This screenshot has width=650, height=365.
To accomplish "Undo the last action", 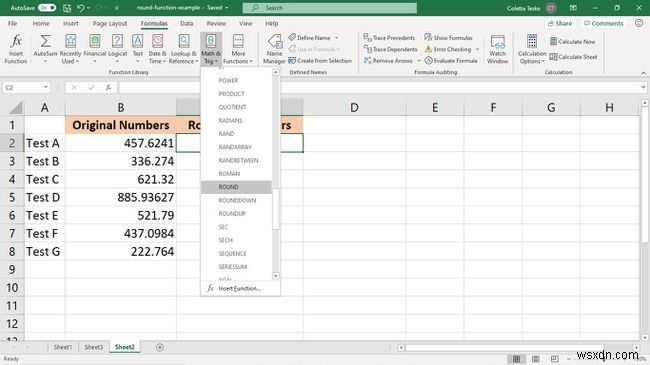I will click(x=81, y=8).
